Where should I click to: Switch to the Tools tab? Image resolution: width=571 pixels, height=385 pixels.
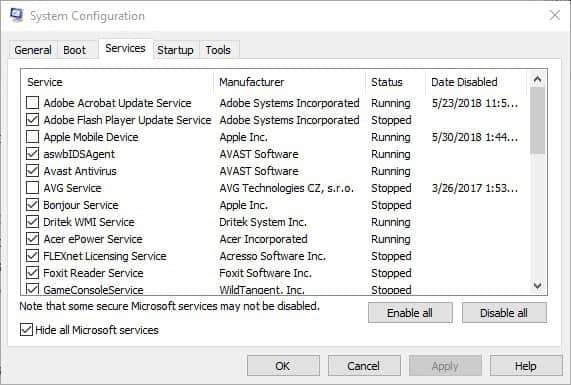218,50
